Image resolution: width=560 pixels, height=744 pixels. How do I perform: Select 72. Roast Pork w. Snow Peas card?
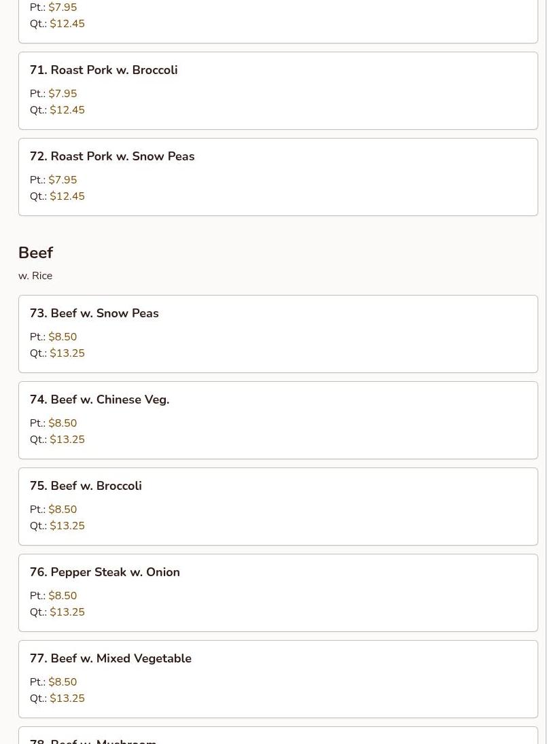tap(278, 177)
